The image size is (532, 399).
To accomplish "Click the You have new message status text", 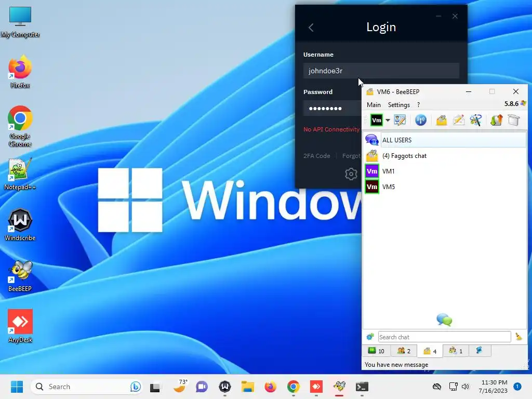I will coord(396,365).
